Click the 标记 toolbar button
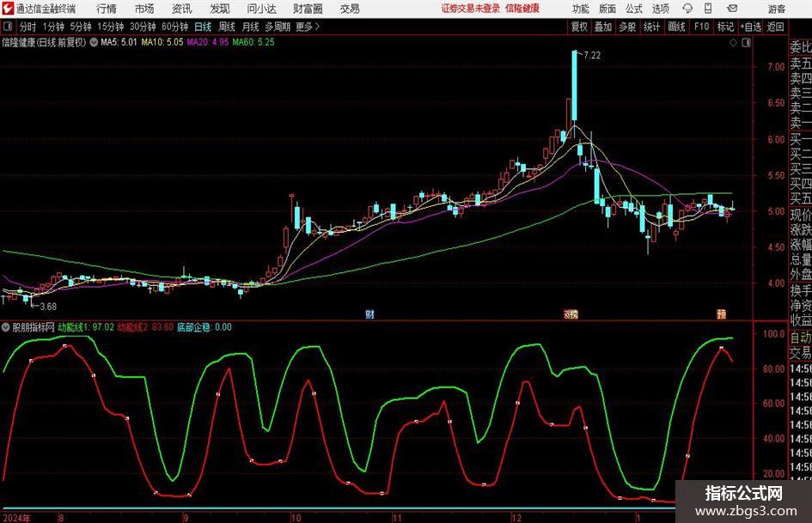Image resolution: width=812 pixels, height=523 pixels. point(725,27)
